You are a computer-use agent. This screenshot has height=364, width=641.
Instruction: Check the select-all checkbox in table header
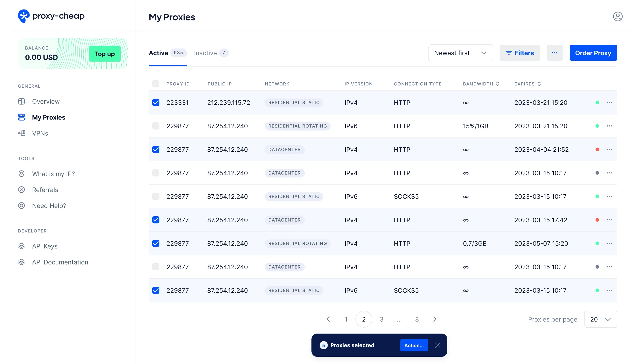click(x=156, y=84)
